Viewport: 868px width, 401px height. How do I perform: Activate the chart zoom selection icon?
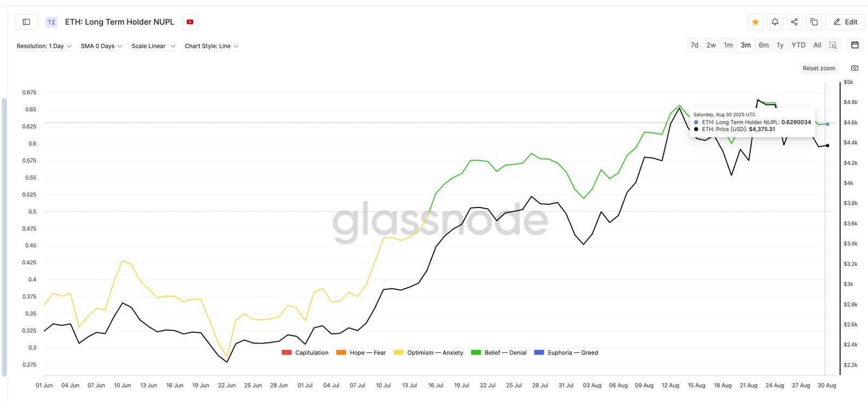pos(833,45)
